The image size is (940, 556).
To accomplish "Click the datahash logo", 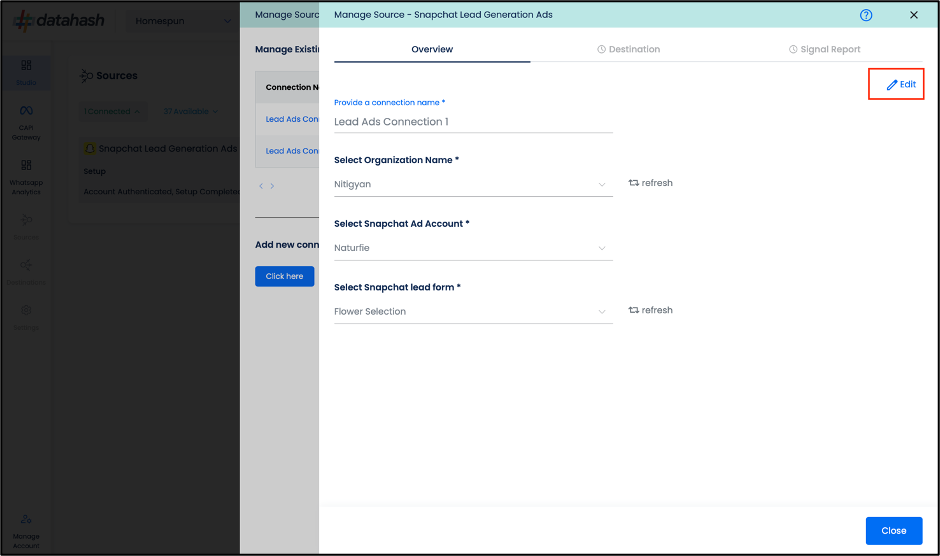I will click(x=59, y=20).
